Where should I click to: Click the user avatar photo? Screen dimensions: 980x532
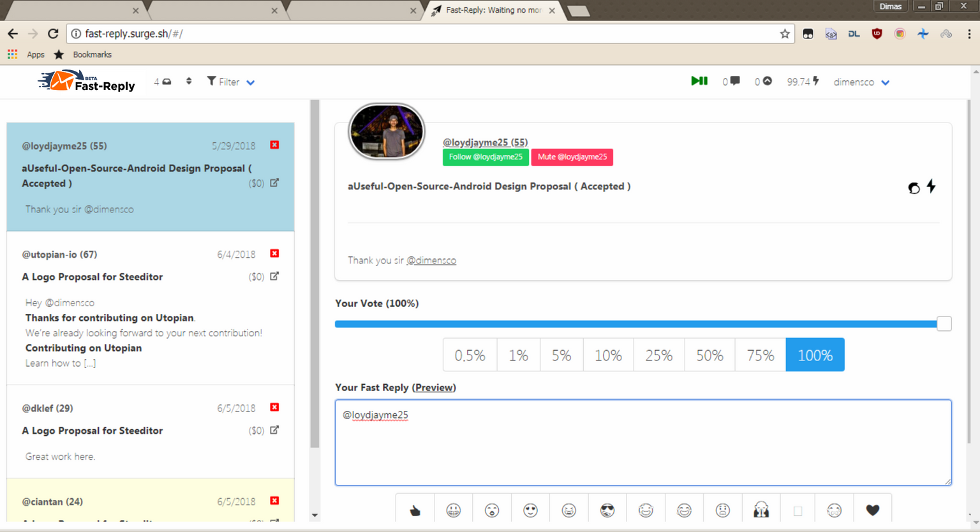pyautogui.click(x=387, y=131)
